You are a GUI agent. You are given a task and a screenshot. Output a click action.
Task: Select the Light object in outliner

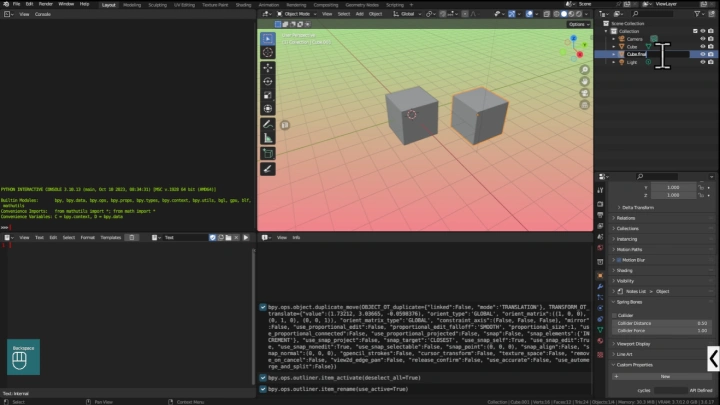631,62
